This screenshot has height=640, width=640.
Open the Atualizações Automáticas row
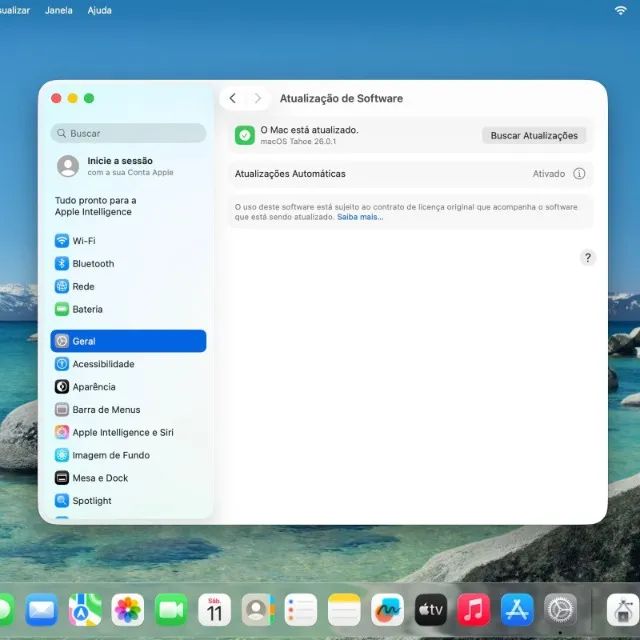tap(410, 174)
